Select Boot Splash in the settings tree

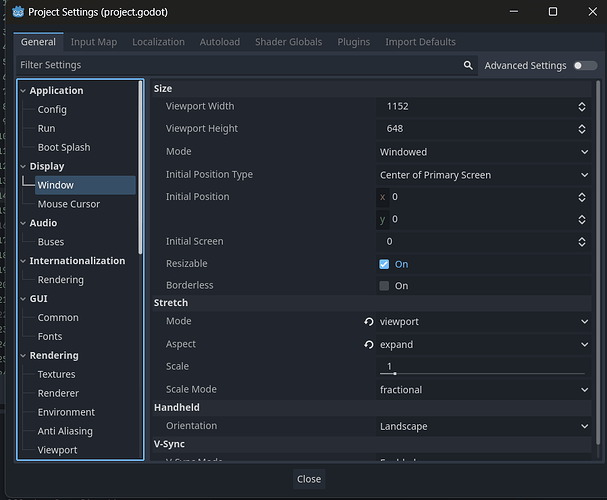64,147
